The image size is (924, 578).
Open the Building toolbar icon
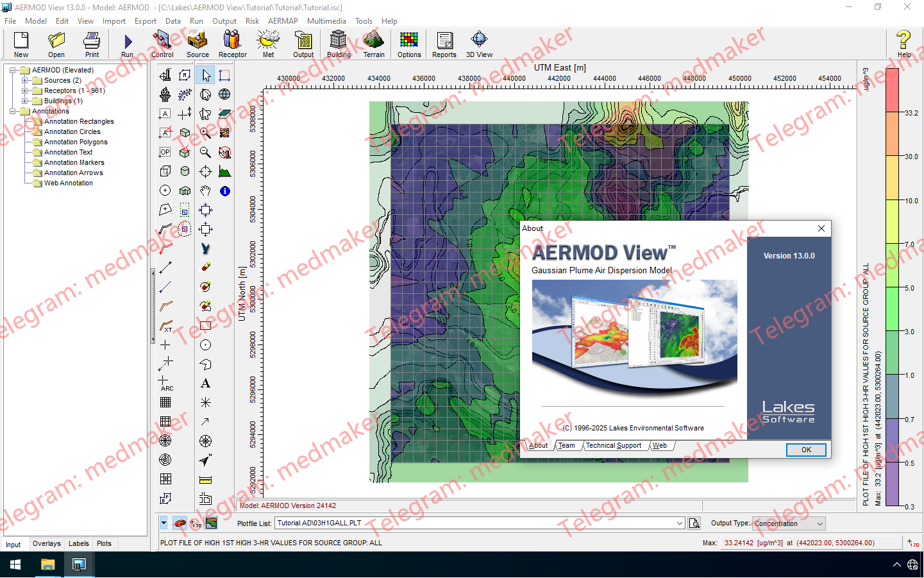[339, 44]
